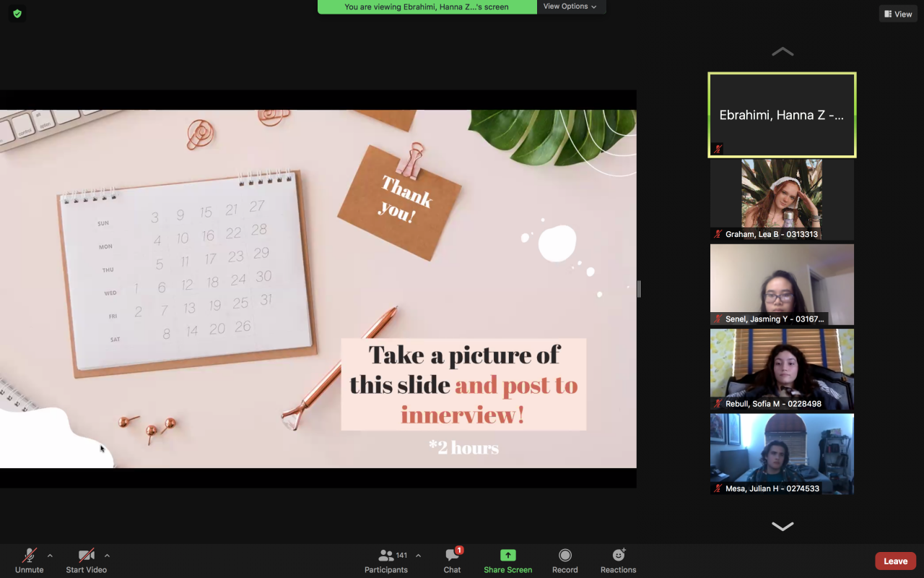
Task: Expand the Participants options caret
Action: (x=418, y=556)
